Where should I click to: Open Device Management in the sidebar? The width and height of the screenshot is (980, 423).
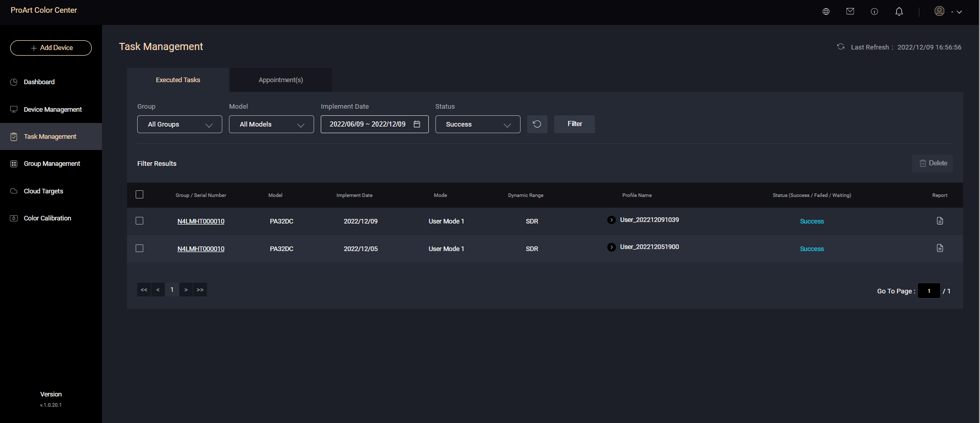point(53,110)
